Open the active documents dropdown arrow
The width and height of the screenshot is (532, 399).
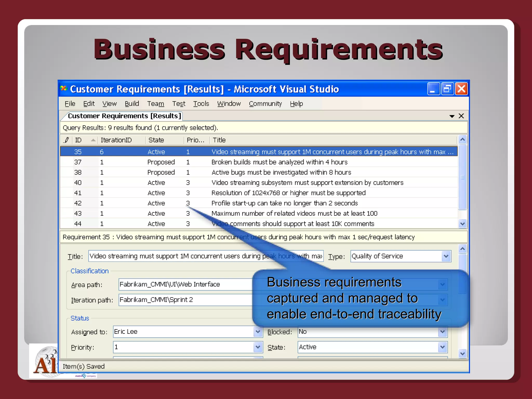[452, 116]
